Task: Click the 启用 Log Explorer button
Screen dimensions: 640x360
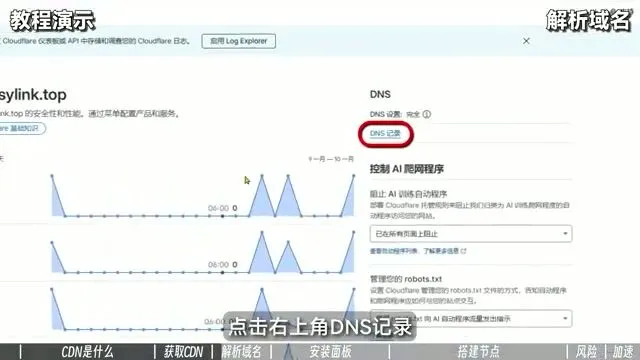Action: 238,41
